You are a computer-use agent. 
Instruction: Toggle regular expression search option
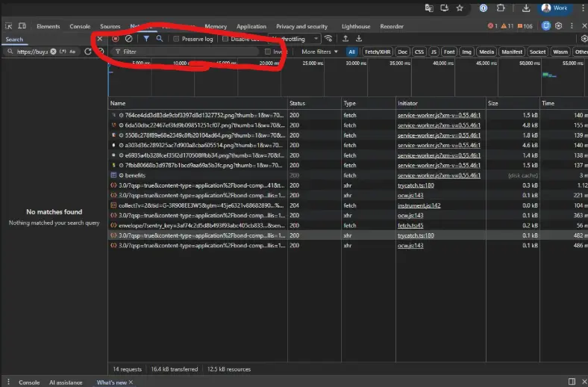pos(63,52)
